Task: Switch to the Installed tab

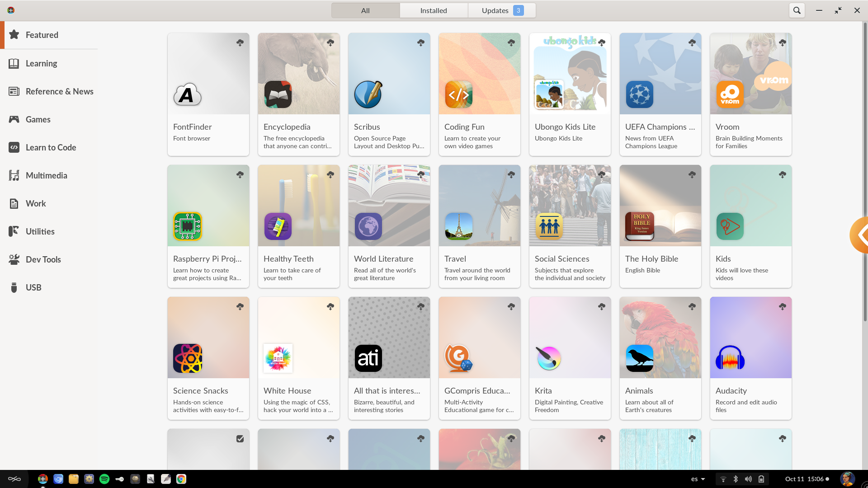Action: [x=434, y=10]
